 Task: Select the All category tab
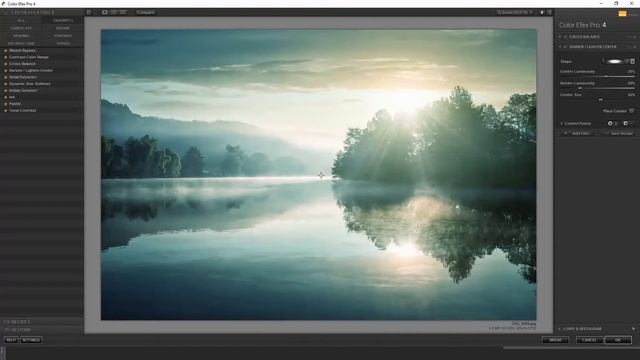pos(21,20)
